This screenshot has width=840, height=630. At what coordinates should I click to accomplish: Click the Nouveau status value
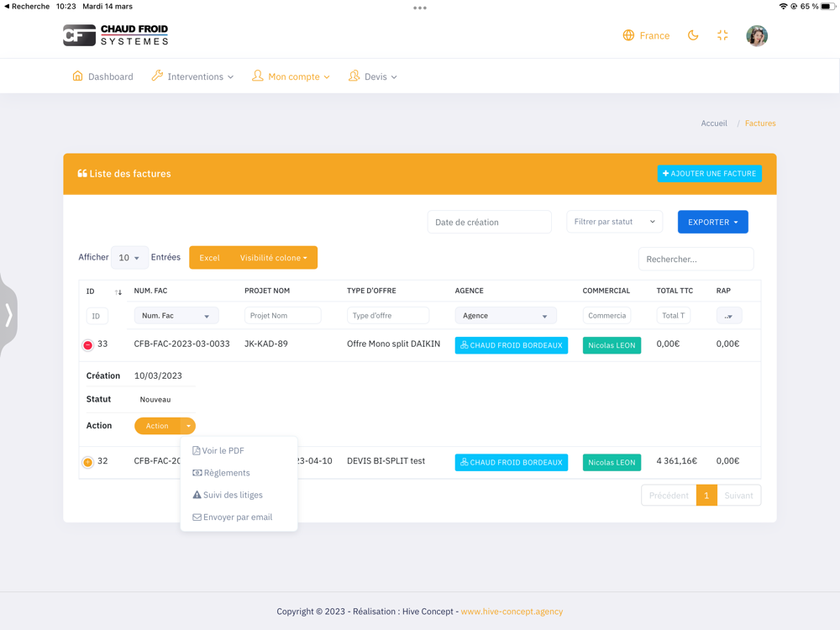click(x=155, y=400)
